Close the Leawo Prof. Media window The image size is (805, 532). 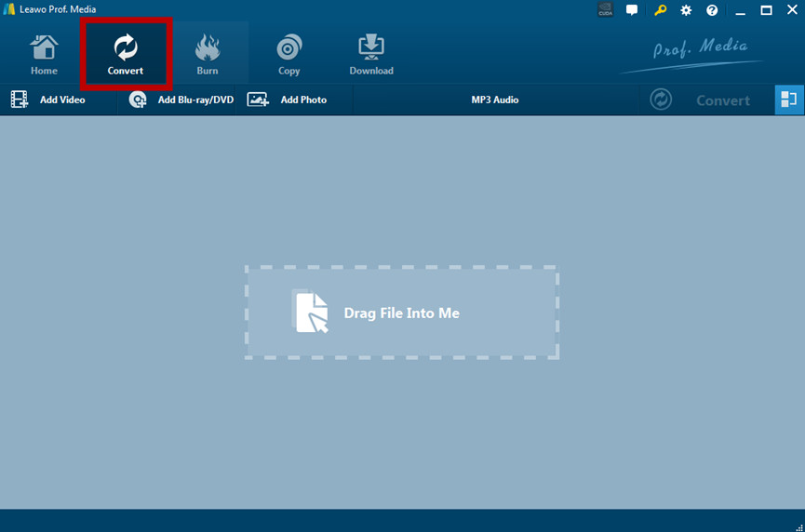click(792, 9)
